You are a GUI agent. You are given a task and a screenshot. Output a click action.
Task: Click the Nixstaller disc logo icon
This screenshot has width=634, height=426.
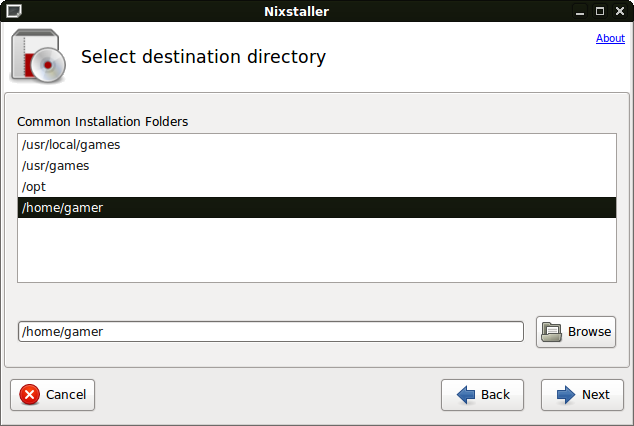pos(38,56)
